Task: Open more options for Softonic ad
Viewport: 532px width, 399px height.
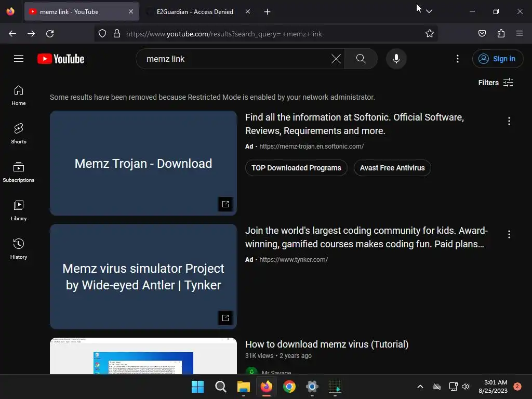Action: pos(509,121)
